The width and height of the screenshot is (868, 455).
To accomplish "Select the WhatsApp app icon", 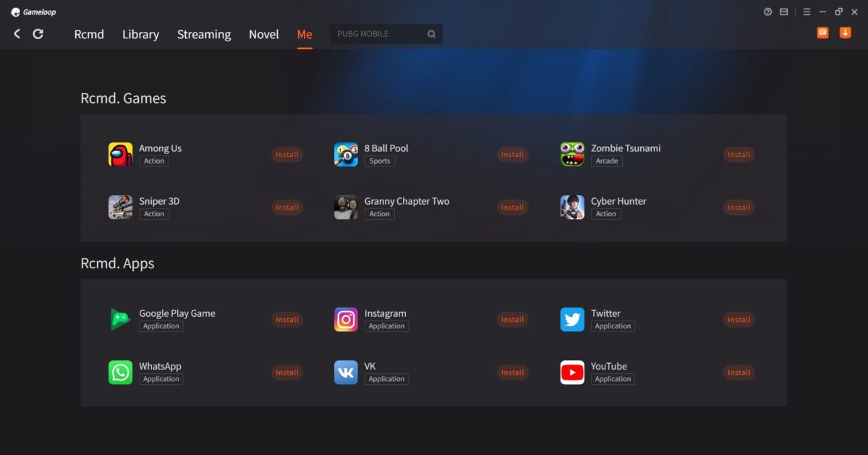I will [x=120, y=372].
